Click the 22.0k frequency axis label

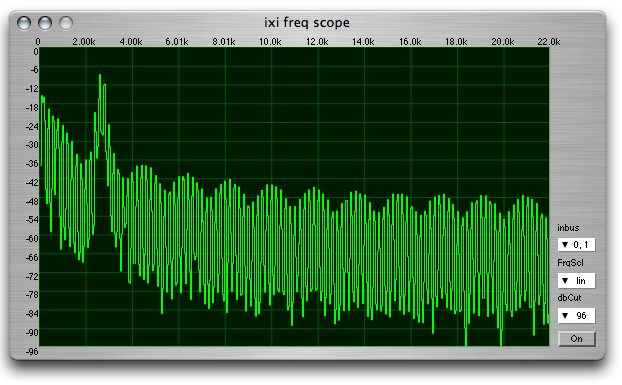(549, 42)
